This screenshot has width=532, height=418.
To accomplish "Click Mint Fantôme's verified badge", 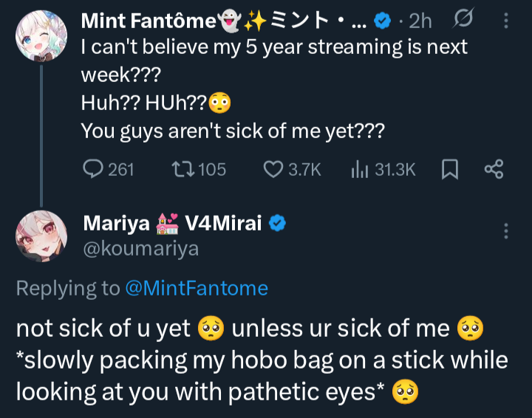I will pyautogui.click(x=381, y=21).
